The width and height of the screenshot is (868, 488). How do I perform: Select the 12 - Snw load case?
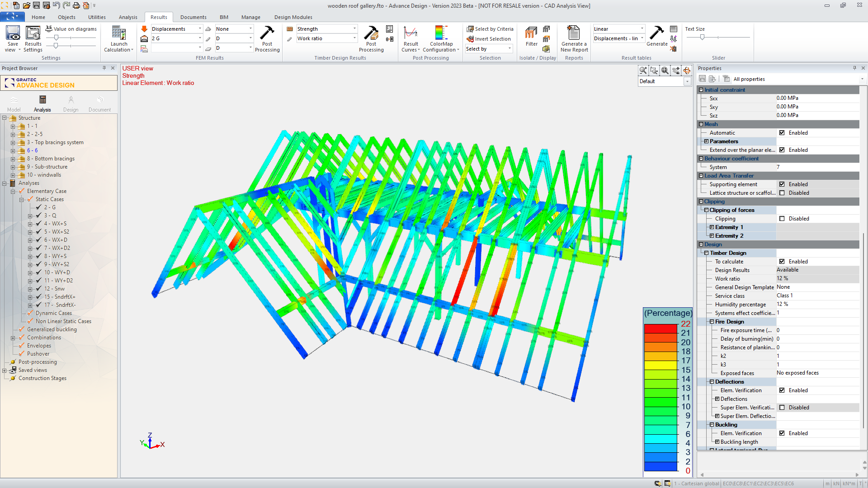click(x=54, y=289)
